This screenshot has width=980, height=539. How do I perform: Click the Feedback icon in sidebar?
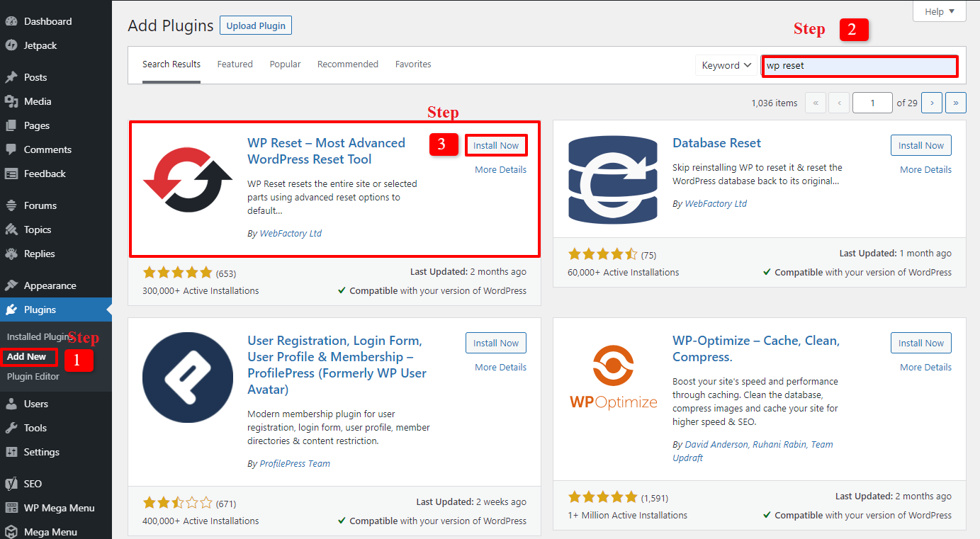(11, 174)
